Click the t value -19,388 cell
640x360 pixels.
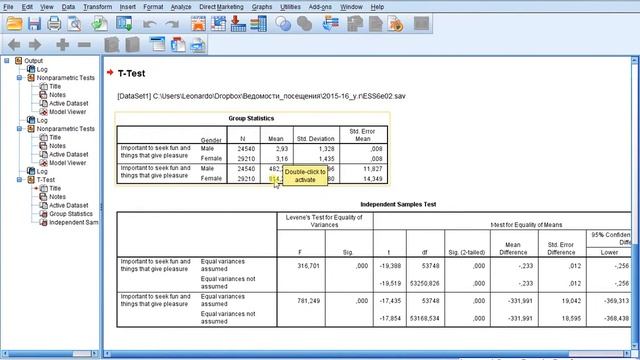point(390,266)
